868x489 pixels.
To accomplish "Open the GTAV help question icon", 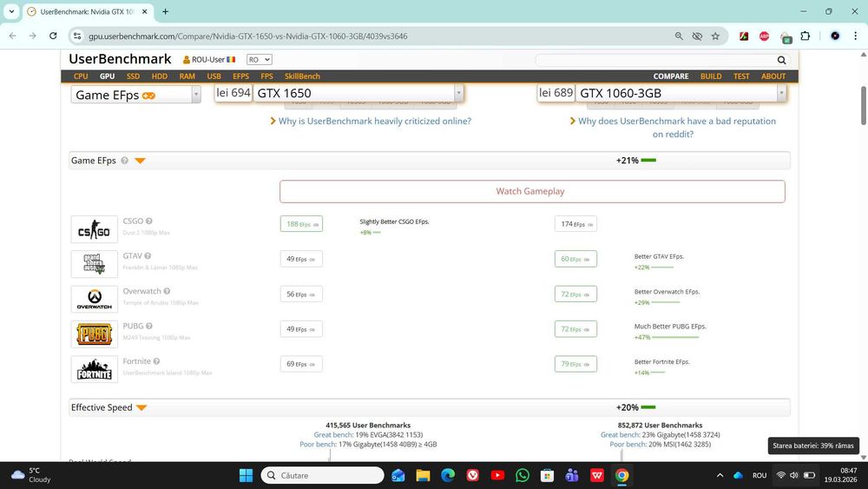I will 148,256.
